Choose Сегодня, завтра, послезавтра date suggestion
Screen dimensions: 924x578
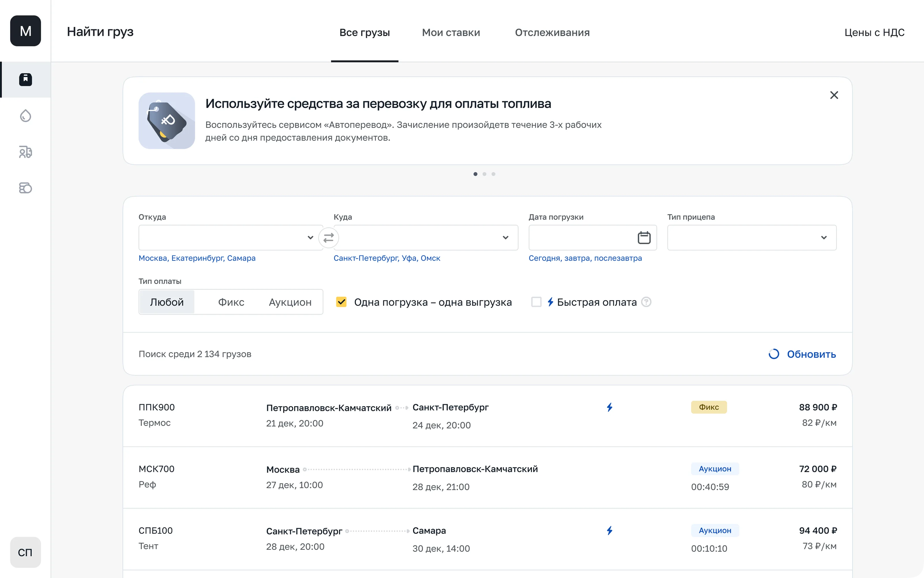[585, 259]
